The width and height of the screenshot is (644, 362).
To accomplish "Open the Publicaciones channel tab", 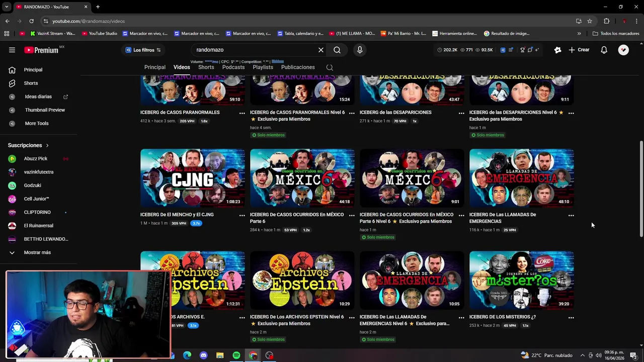I will [298, 67].
